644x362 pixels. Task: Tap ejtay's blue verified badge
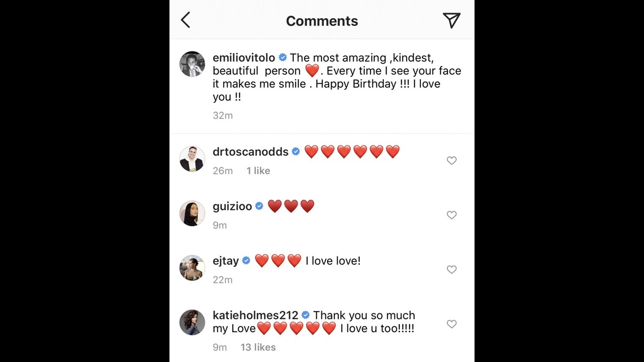245,260
